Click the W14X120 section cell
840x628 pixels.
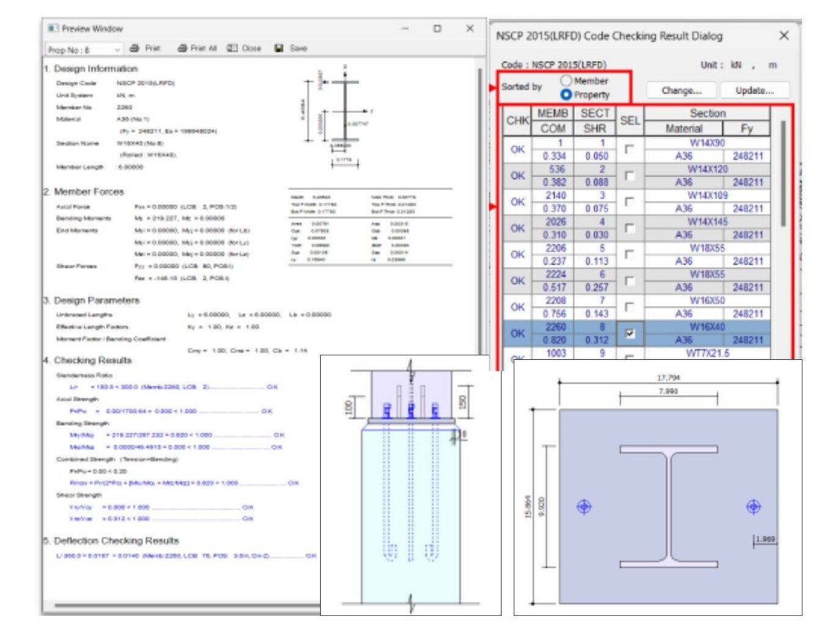point(707,169)
